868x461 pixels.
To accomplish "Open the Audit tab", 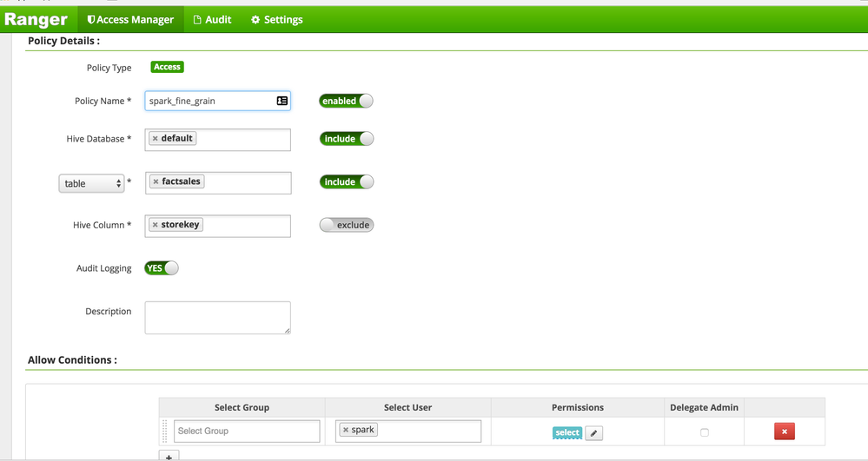I will pyautogui.click(x=212, y=19).
